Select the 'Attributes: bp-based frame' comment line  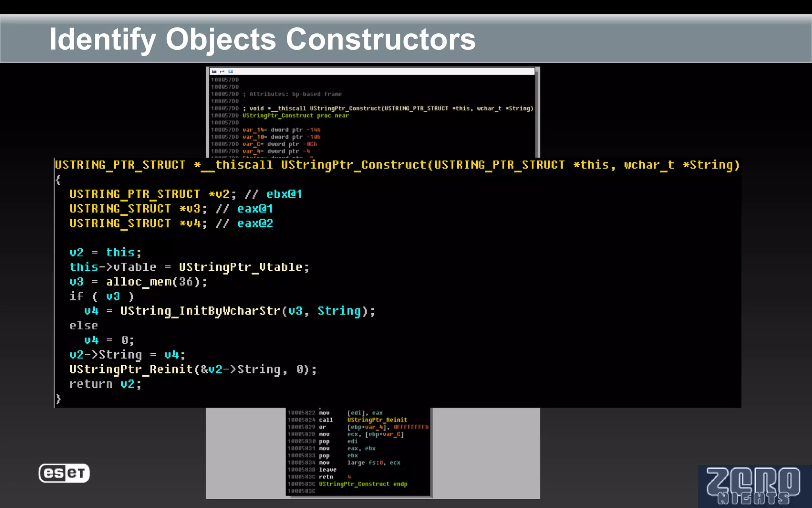[x=292, y=94]
